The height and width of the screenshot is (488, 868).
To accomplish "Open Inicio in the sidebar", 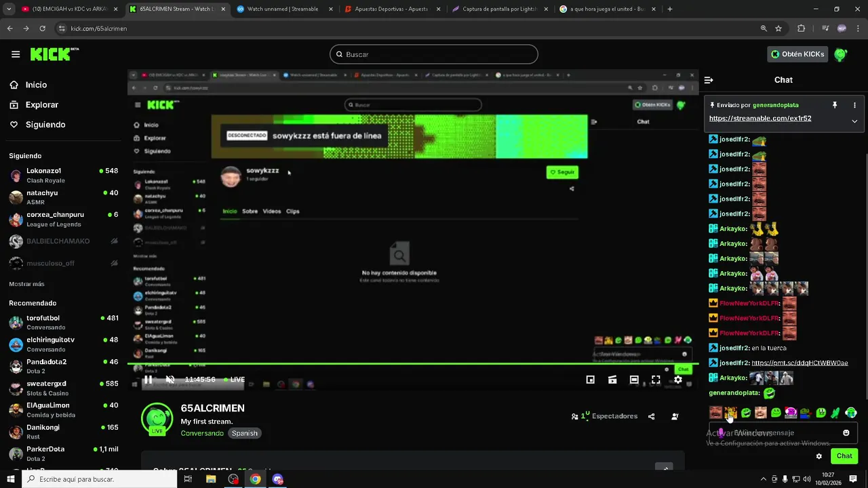I will [36, 85].
